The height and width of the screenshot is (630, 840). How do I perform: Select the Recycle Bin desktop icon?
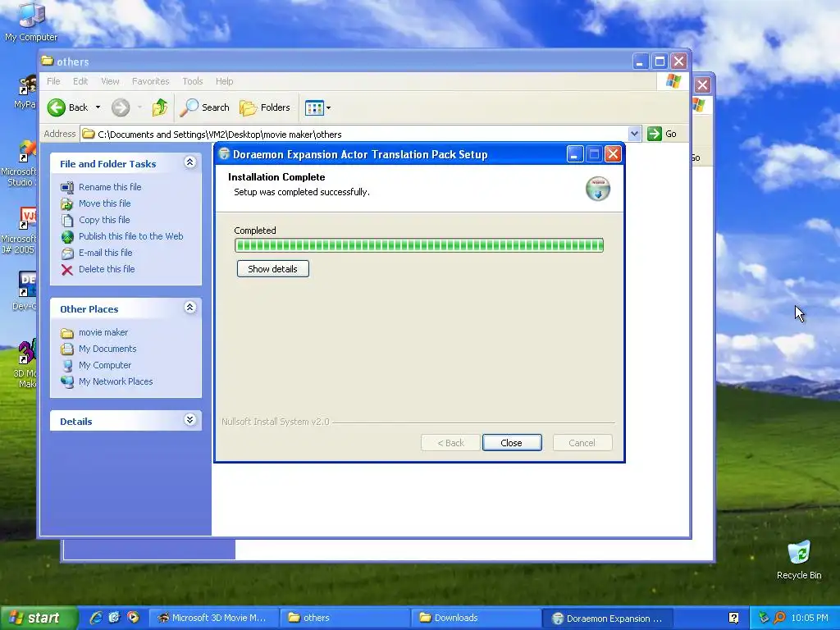(x=799, y=559)
